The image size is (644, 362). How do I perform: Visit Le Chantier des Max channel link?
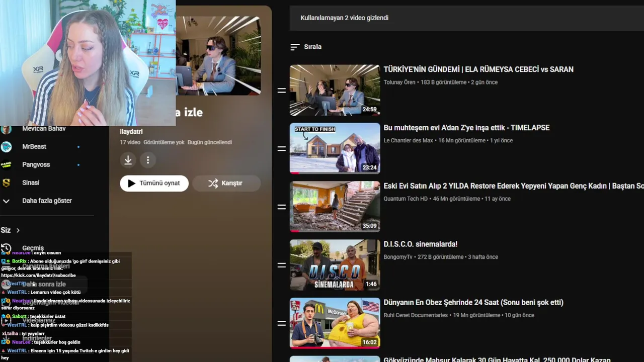click(x=408, y=140)
